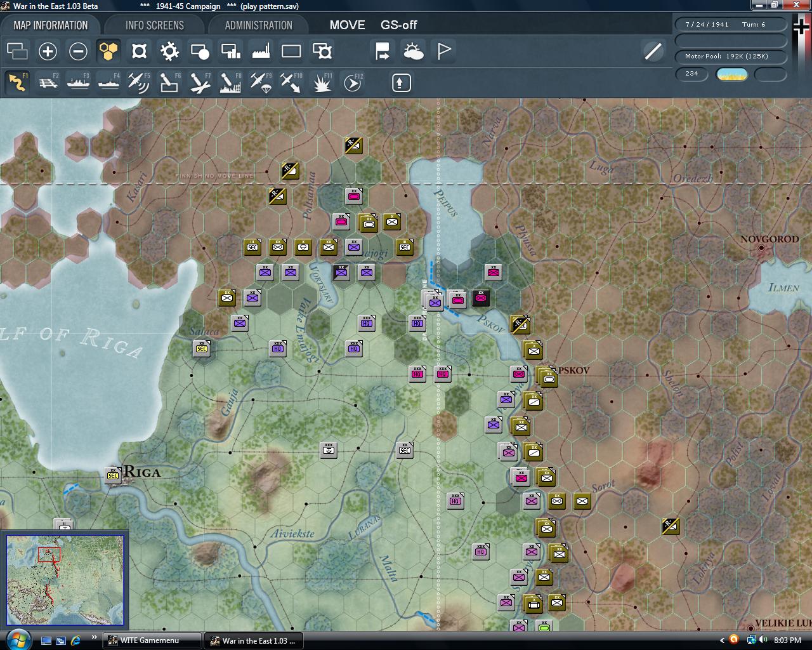
Task: Click the MOVE mode label
Action: pos(347,25)
